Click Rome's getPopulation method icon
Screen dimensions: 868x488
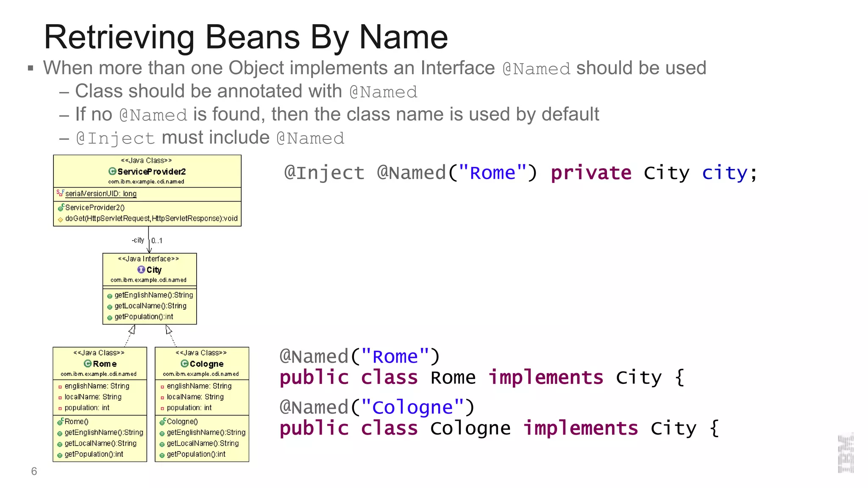[60, 455]
